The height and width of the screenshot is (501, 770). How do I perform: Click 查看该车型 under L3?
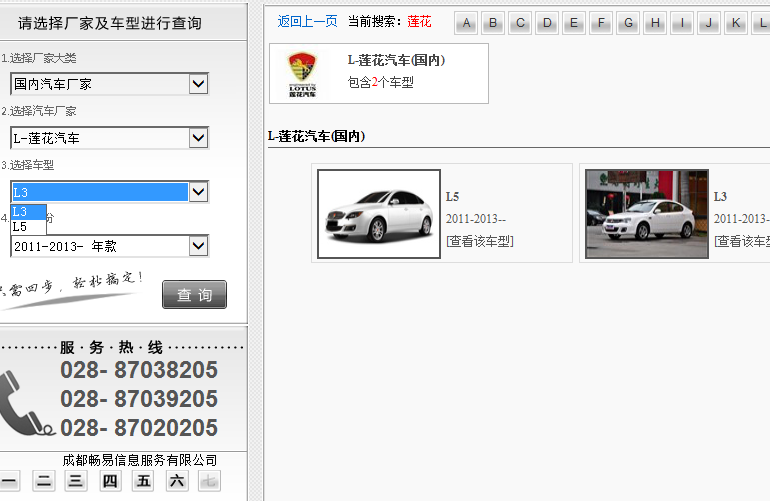tap(742, 241)
